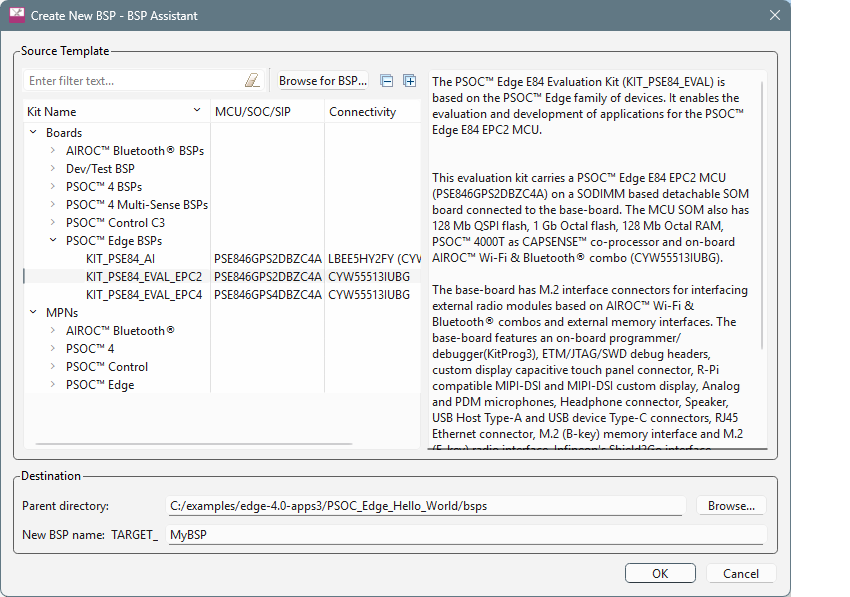Image resolution: width=850 pixels, height=597 pixels.
Task: Select KIT_PSE84_AI board
Action: (x=120, y=259)
